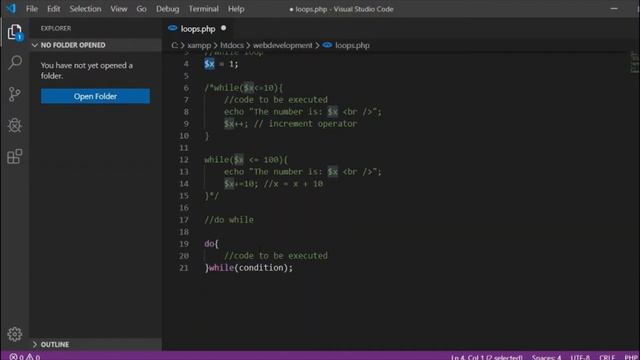
Task: Click '}while(condition);' on line 21
Action: click(249, 268)
